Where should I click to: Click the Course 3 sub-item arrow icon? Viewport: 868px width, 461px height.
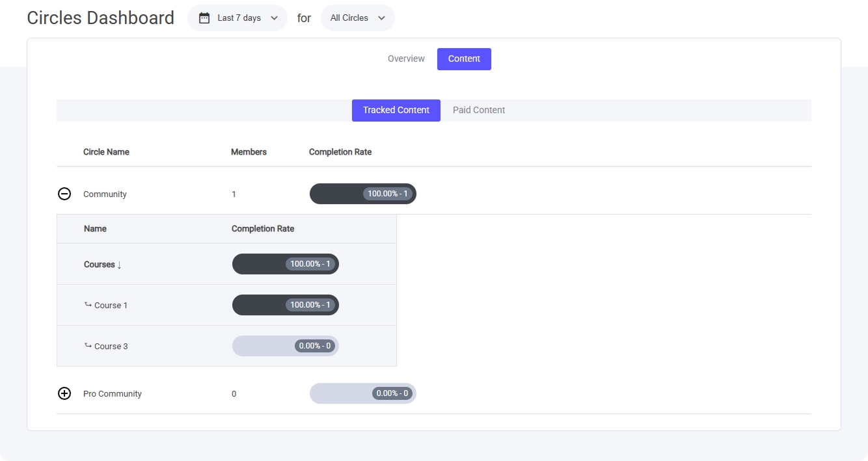[88, 345]
